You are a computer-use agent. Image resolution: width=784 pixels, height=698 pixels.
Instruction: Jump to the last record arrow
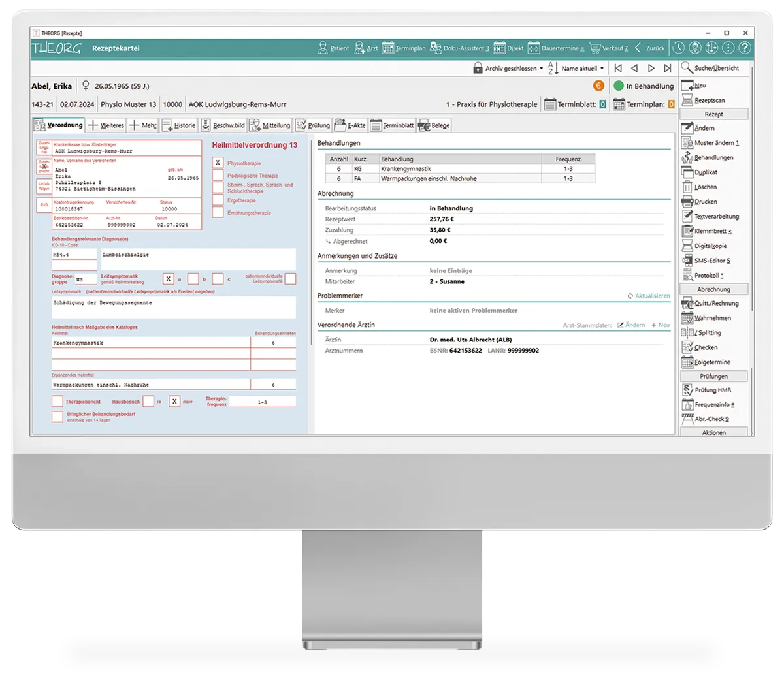pos(667,68)
